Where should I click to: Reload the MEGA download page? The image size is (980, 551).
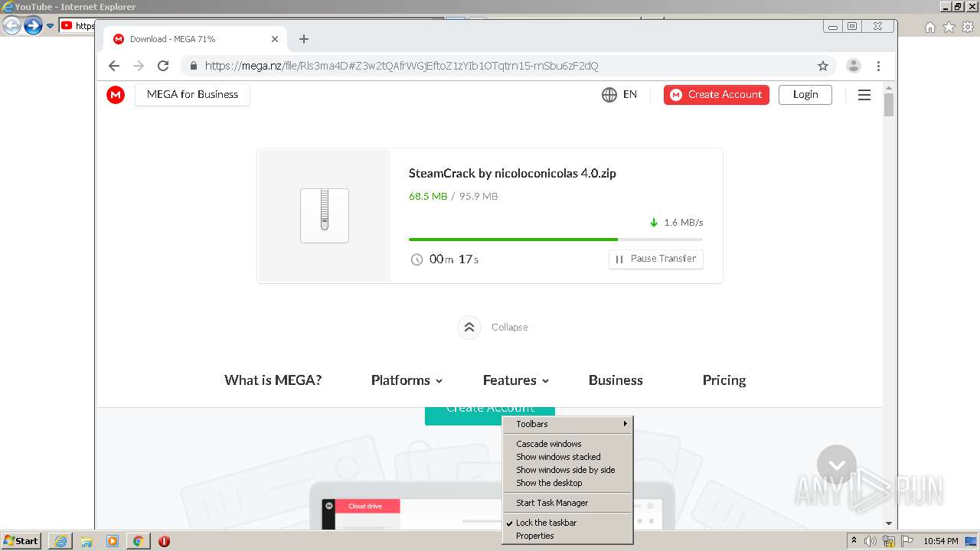[x=163, y=66]
